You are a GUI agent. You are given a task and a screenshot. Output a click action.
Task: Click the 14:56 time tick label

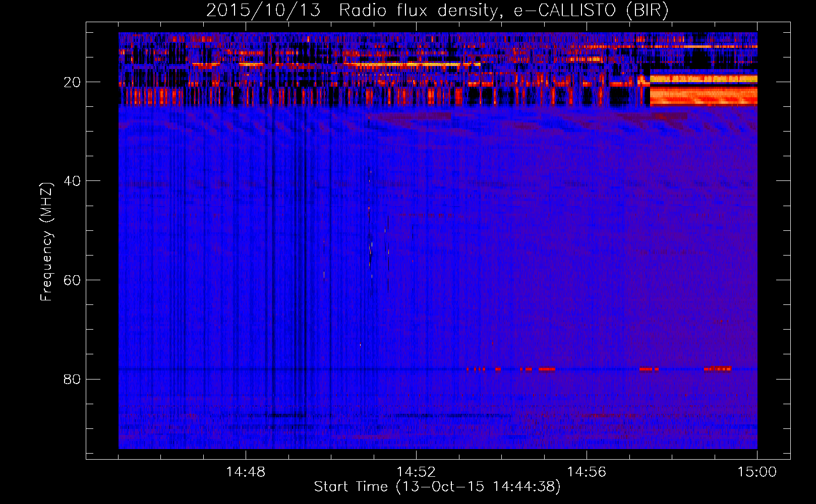click(587, 472)
